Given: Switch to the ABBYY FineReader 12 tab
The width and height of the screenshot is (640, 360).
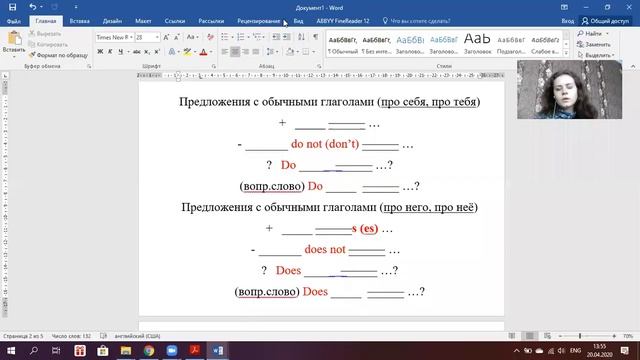Looking at the screenshot, I should (343, 21).
